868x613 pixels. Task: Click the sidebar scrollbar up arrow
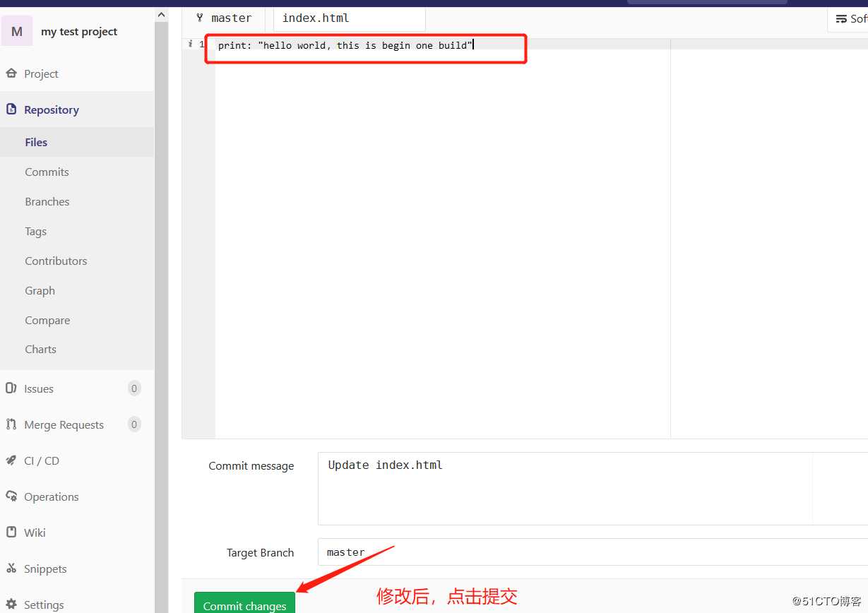click(x=161, y=14)
